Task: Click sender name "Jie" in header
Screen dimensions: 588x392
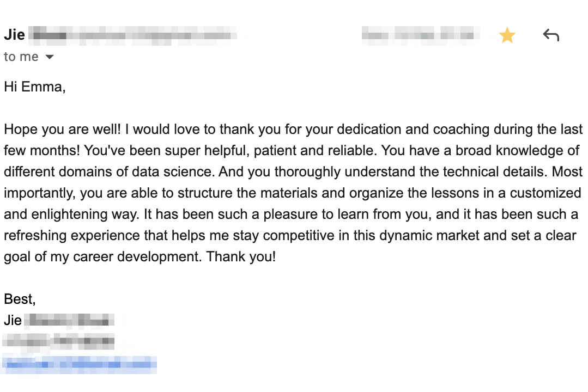Action: click(x=15, y=35)
